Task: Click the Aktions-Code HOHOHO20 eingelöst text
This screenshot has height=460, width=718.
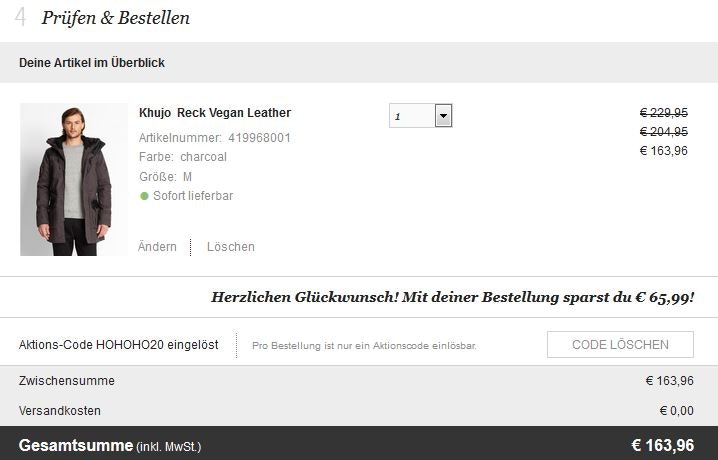Action: 119,345
